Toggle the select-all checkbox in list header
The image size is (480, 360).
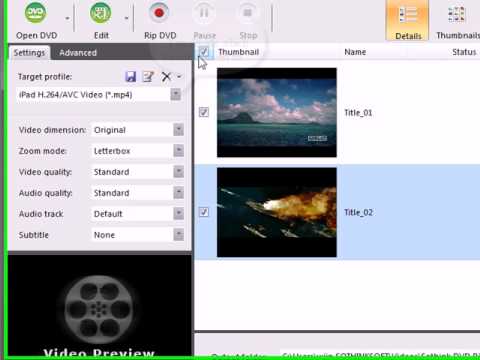[x=204, y=52]
